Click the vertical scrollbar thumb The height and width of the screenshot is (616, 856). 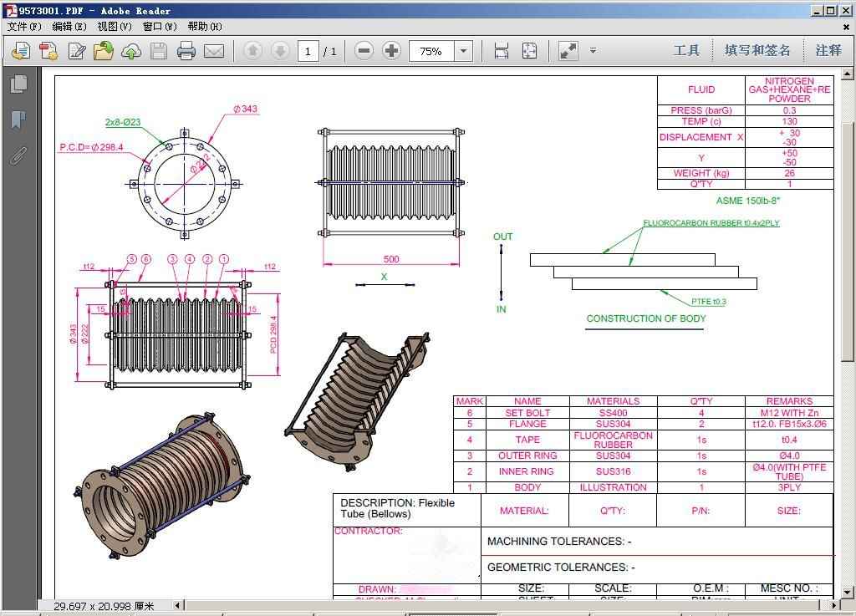(x=847, y=242)
